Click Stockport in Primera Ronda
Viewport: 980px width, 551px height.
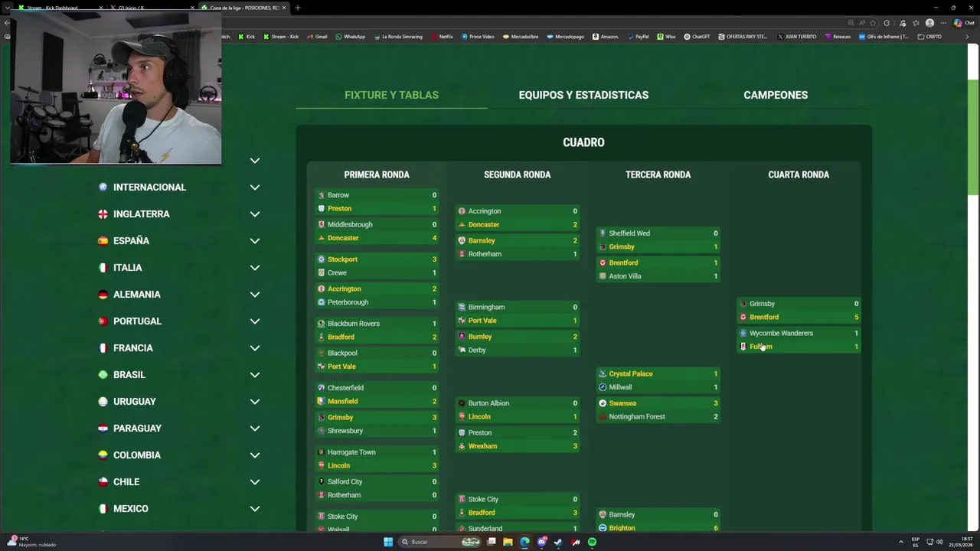tap(342, 259)
